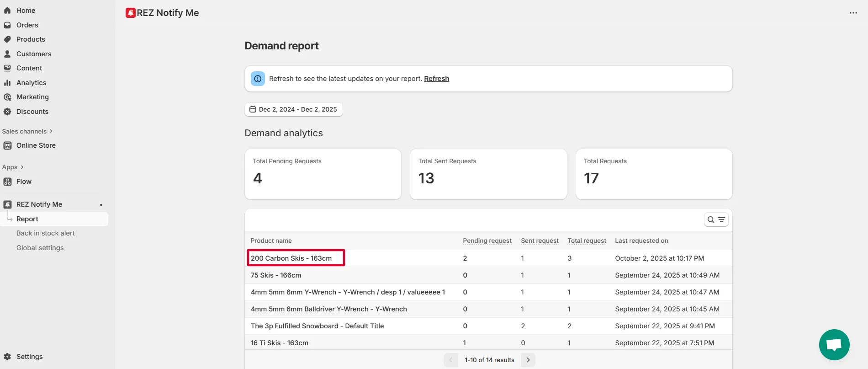Expand the Apps section

click(13, 167)
